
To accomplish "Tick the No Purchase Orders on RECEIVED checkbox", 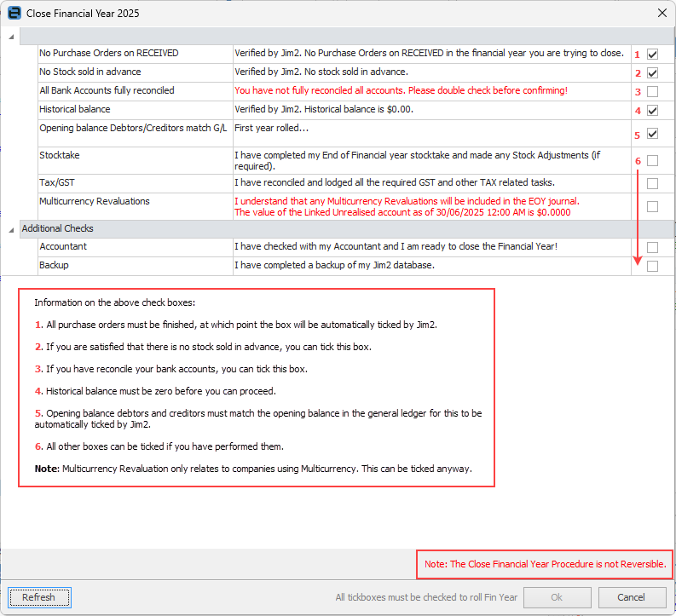I will [652, 55].
